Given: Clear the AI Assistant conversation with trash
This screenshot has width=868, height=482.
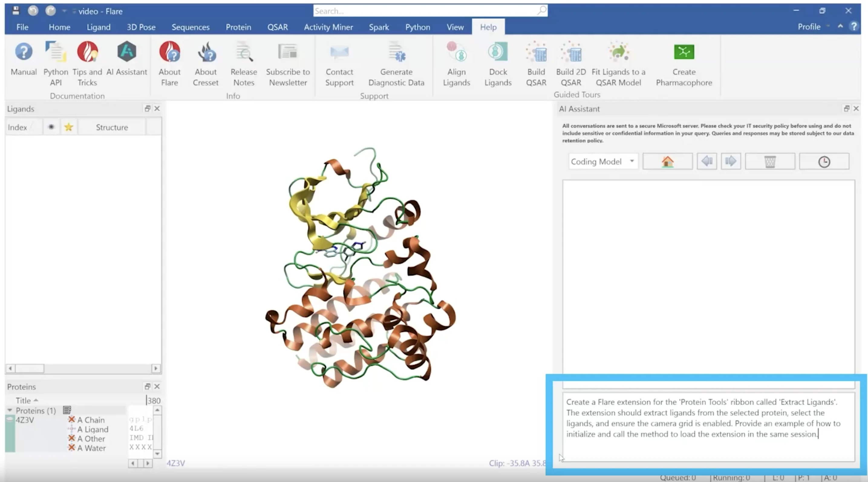Looking at the screenshot, I should [770, 162].
